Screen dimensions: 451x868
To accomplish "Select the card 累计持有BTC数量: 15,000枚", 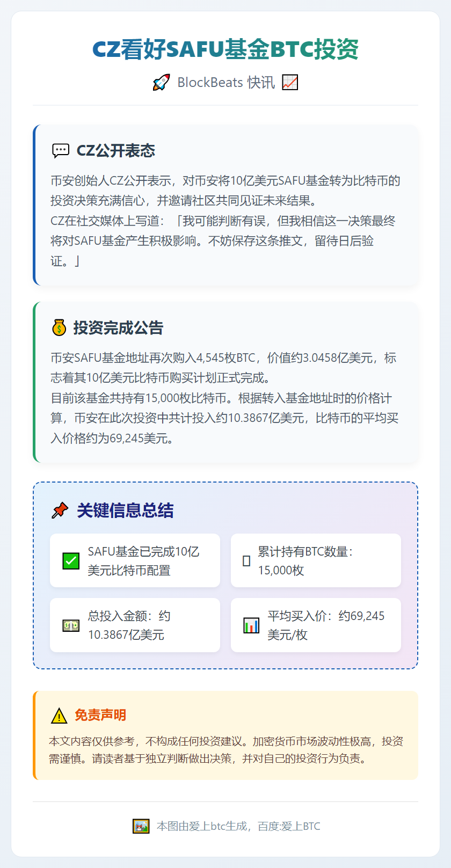I will [x=316, y=560].
